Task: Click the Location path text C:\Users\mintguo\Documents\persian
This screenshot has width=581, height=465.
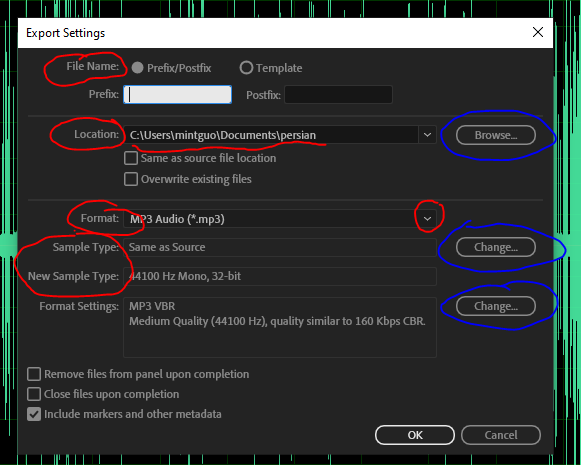Action: pyautogui.click(x=223, y=135)
